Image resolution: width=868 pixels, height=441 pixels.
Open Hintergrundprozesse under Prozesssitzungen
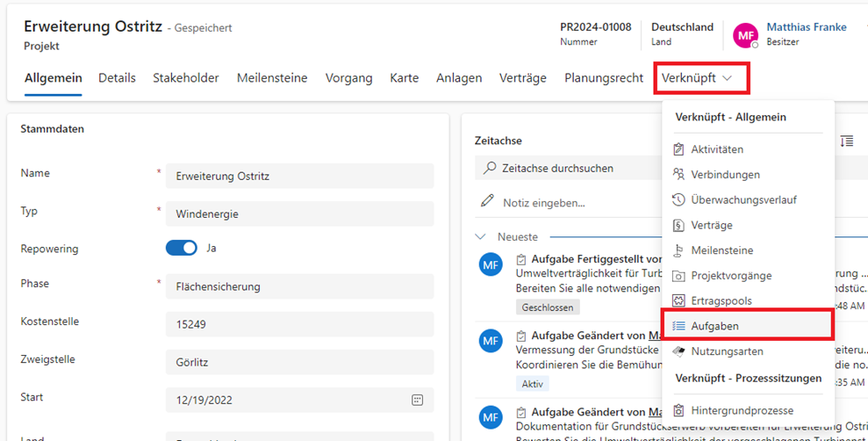tap(741, 410)
